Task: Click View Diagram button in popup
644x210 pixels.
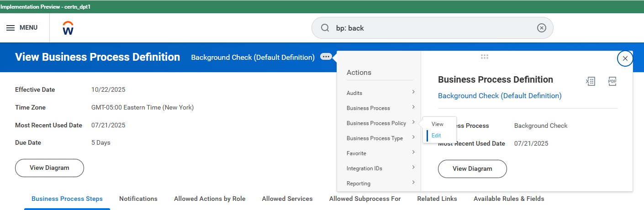Action: 472,169
